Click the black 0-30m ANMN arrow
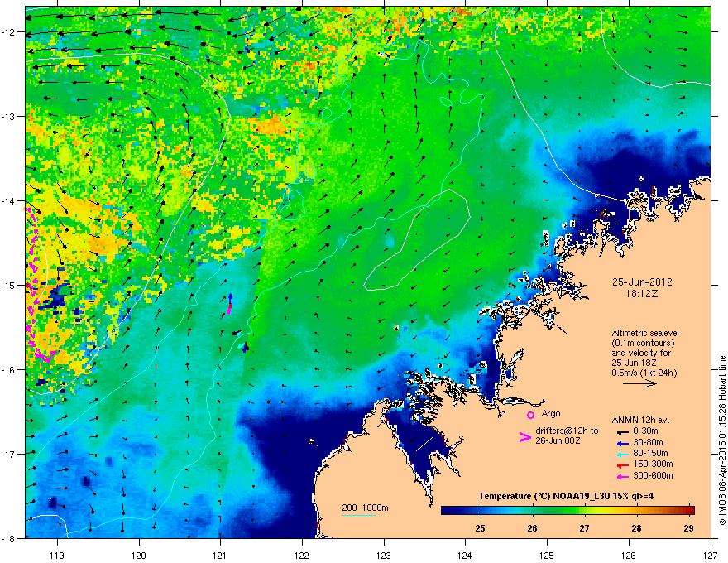Screen dimensions: 728x563 621,432
